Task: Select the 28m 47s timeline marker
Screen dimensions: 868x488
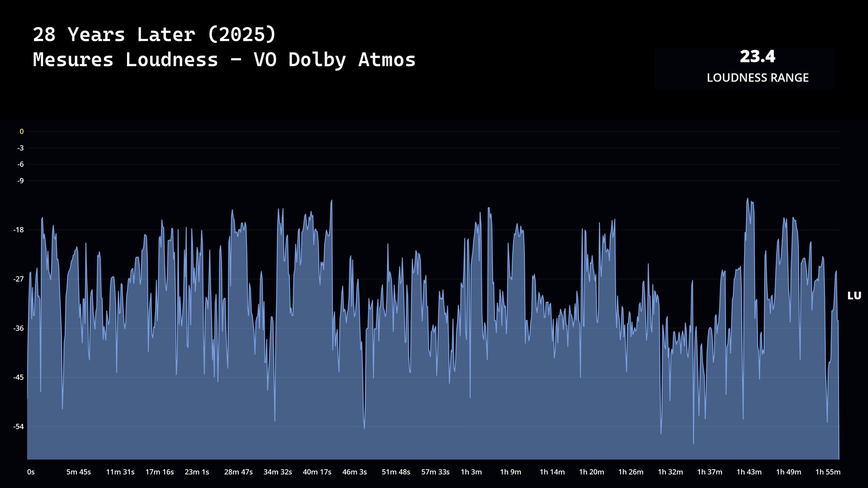Action: click(x=238, y=472)
